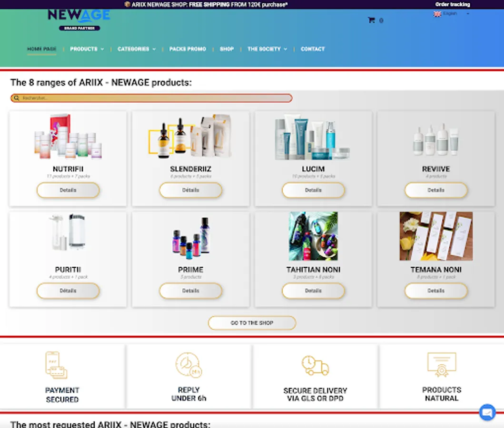Image resolution: width=504 pixels, height=428 pixels.
Task: Click the NUTRIFII product image
Action: pos(68,136)
